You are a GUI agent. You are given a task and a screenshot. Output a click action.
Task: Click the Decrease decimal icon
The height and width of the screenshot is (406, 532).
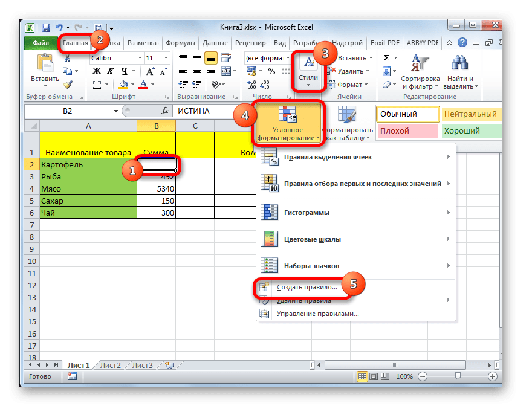(265, 85)
